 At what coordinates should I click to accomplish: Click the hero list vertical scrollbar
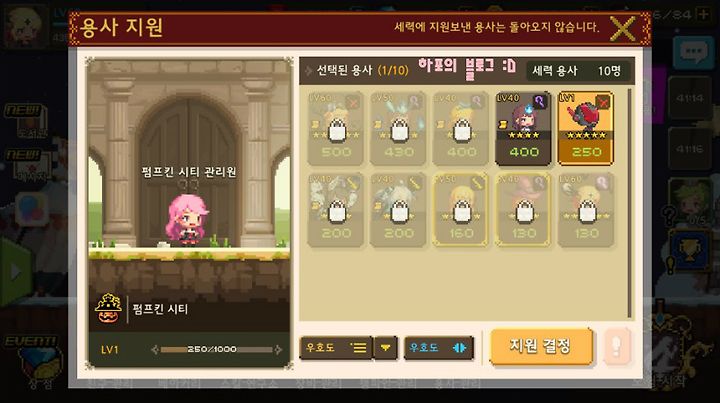630,203
